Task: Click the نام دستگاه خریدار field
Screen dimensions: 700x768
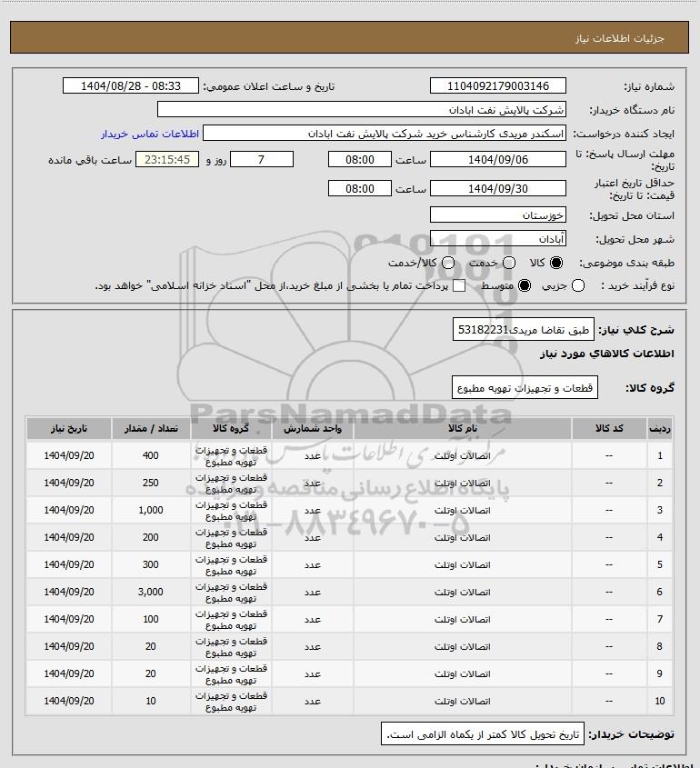Action: 362,109
